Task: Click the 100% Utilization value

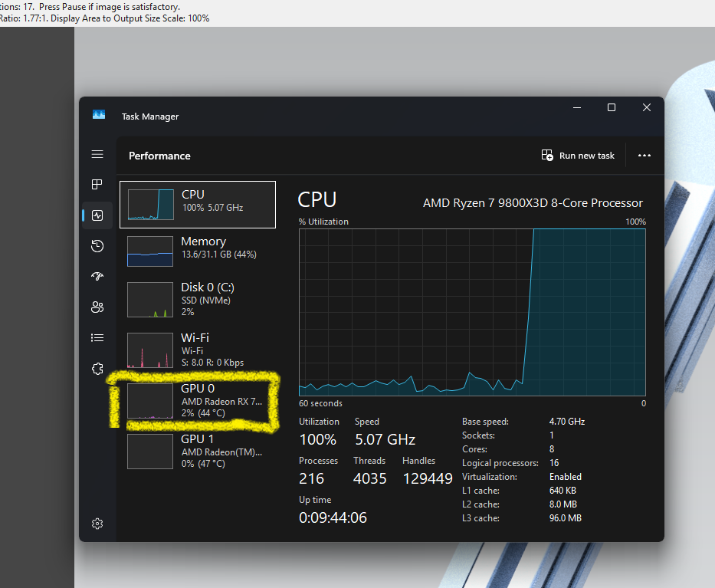Action: (318, 439)
